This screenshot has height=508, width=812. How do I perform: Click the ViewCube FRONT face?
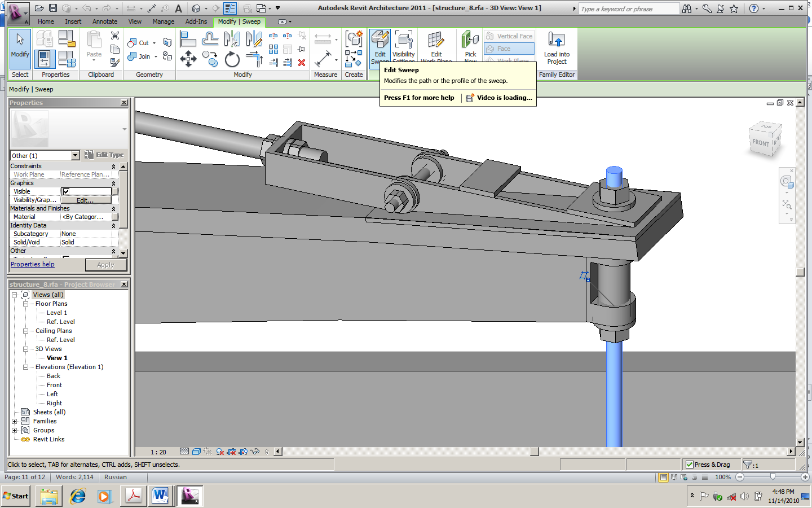[761, 143]
